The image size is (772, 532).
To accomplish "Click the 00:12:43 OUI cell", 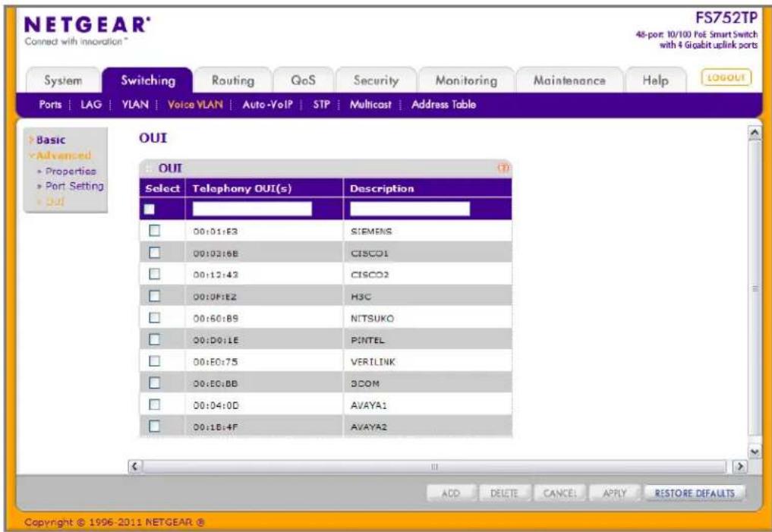I will [264, 274].
